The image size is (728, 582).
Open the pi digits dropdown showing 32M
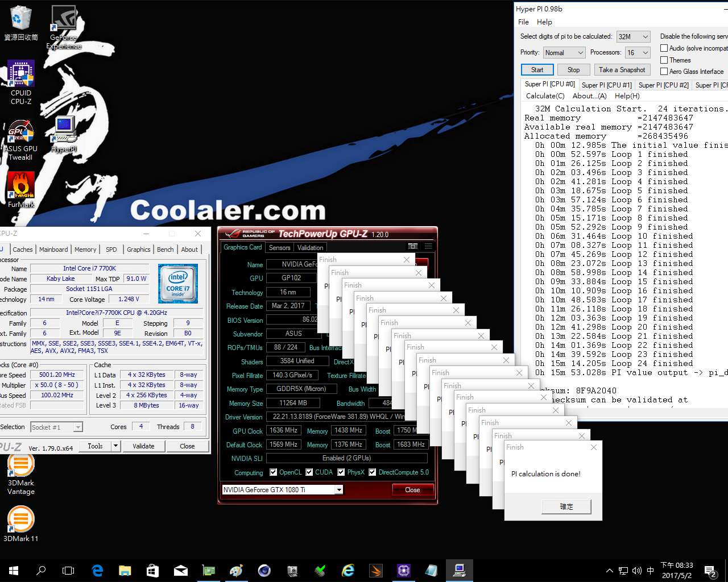633,36
